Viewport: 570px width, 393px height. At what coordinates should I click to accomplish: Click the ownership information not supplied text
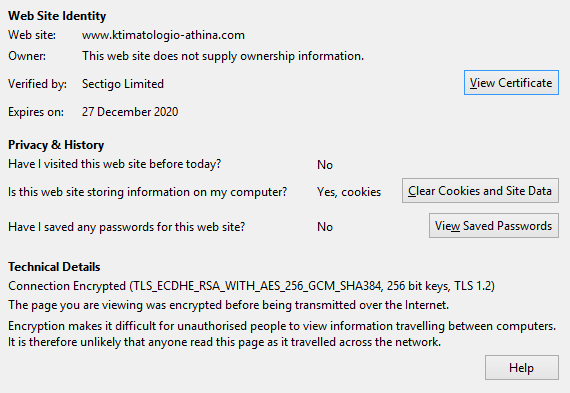coord(223,56)
